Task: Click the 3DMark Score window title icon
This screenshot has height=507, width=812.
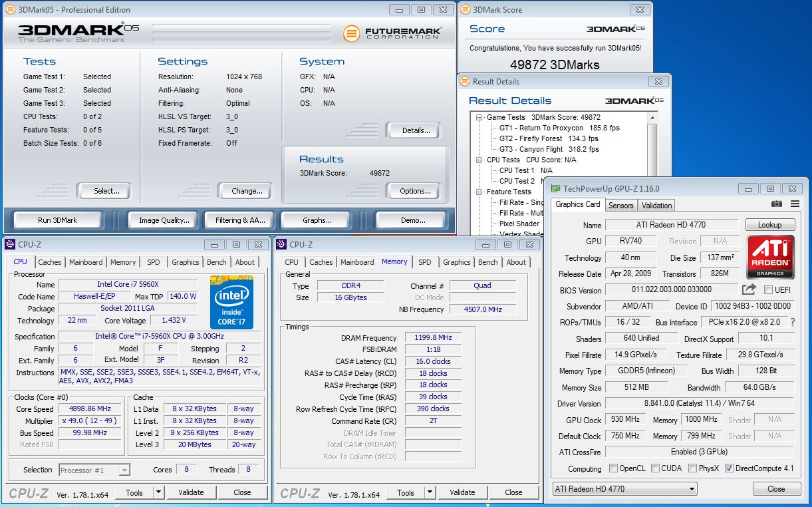Action: 465,9
